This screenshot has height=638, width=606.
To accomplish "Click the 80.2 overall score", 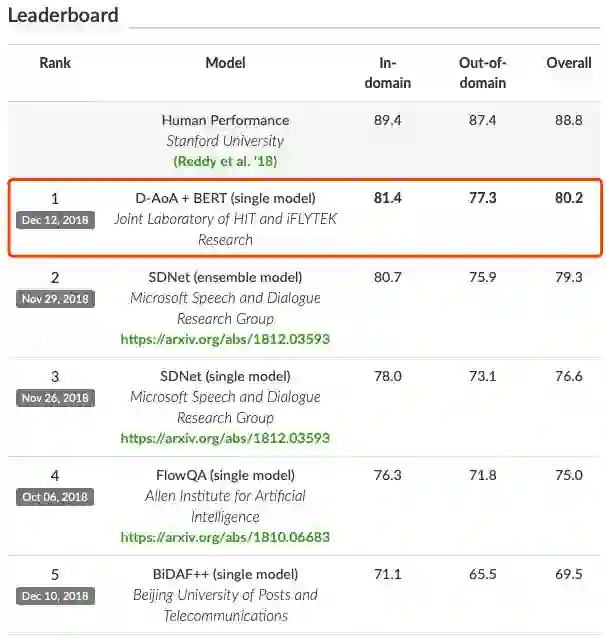I will tap(568, 198).
